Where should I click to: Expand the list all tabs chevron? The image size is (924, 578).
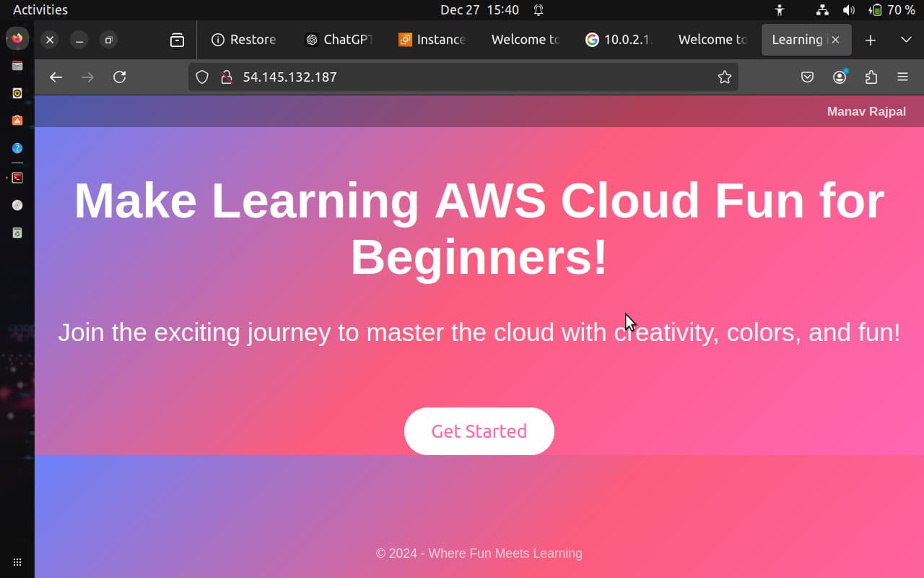(x=906, y=40)
